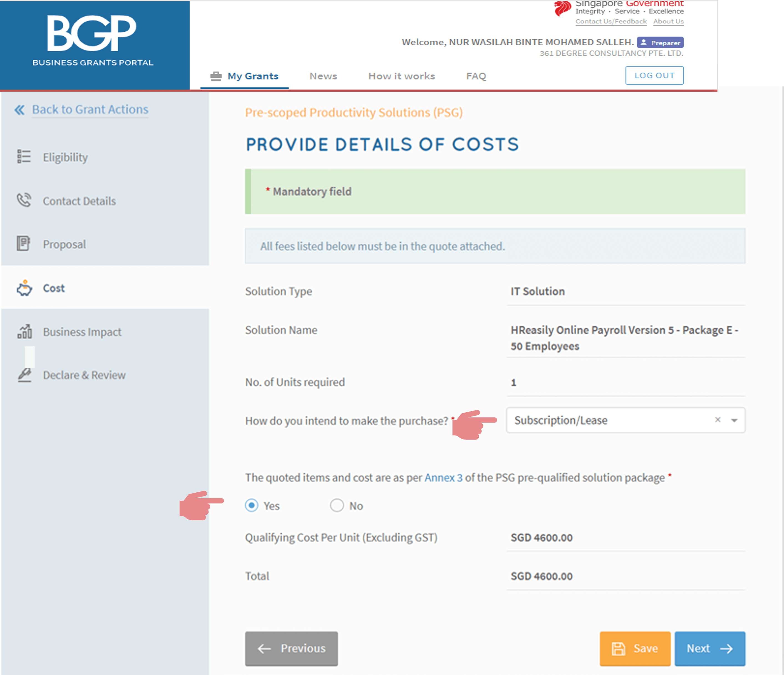The height and width of the screenshot is (675, 784).
Task: Open the News tab
Action: pyautogui.click(x=323, y=76)
